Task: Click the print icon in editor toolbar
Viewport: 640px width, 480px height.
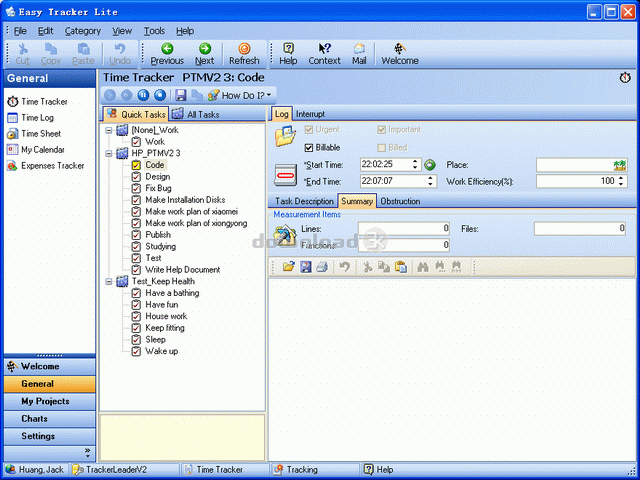Action: [x=321, y=267]
